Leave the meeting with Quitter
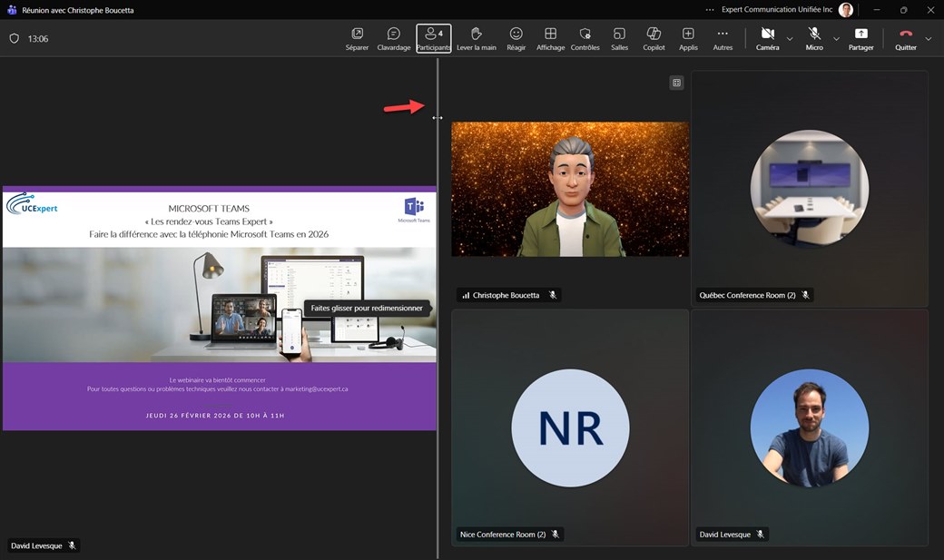The width and height of the screenshot is (944, 560). (906, 38)
